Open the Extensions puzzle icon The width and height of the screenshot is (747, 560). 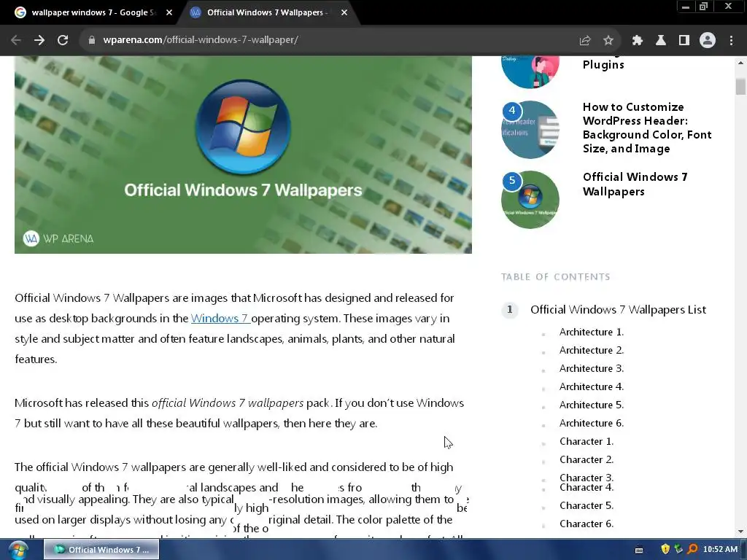pyautogui.click(x=637, y=41)
